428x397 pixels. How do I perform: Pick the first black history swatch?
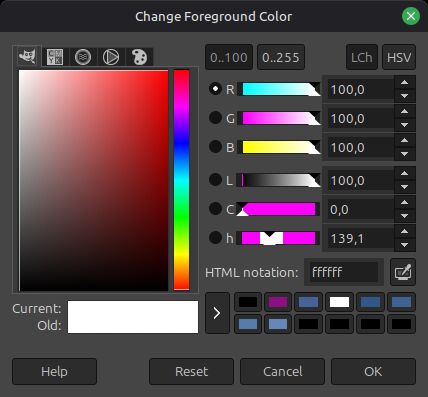click(x=247, y=302)
